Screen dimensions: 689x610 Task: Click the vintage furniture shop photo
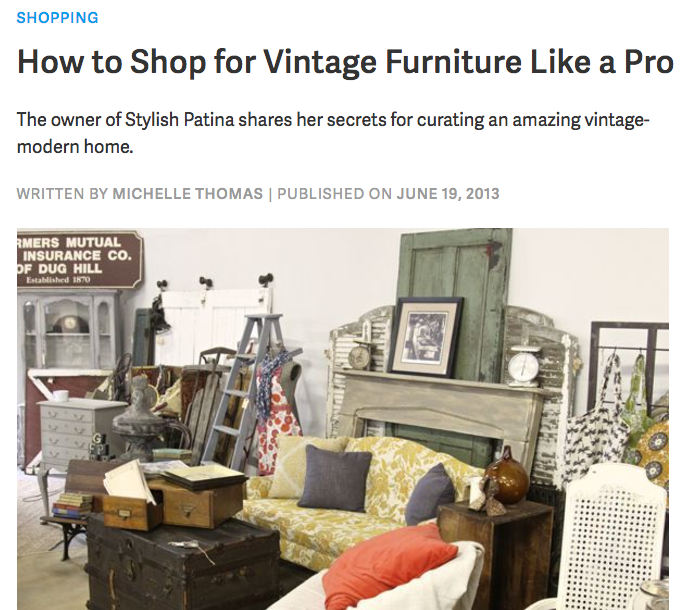tap(343, 419)
